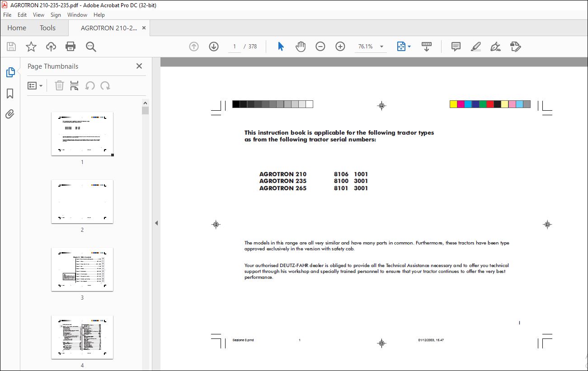Delete selected pages with trash icon
Viewport: 588px width, 371px height.
coord(59,85)
